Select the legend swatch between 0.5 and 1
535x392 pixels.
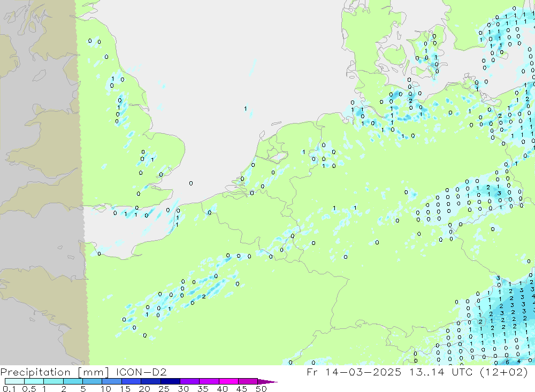click(34, 381)
